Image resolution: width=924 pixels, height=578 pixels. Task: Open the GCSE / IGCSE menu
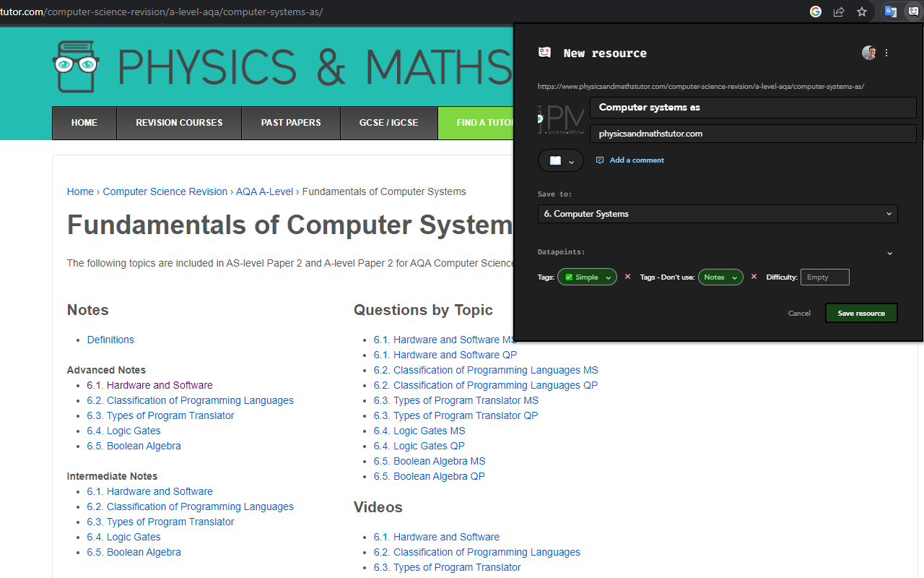pos(389,123)
